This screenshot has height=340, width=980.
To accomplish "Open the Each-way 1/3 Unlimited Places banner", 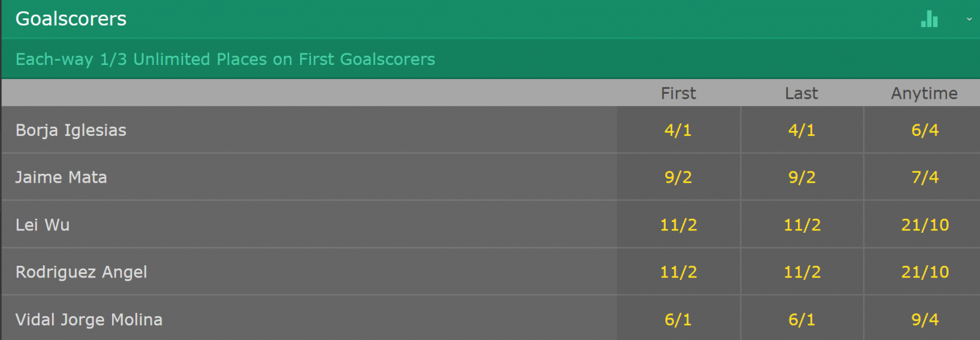I will [x=490, y=59].
